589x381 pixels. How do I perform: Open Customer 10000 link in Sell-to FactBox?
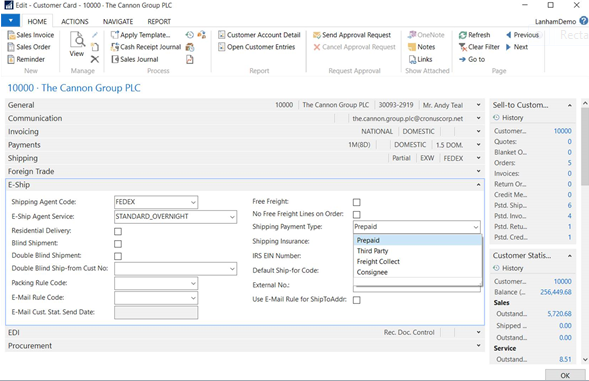click(x=563, y=131)
